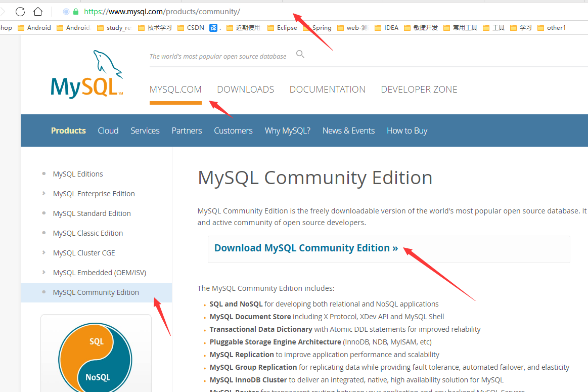
Task: Open the Services menu item
Action: 145,130
